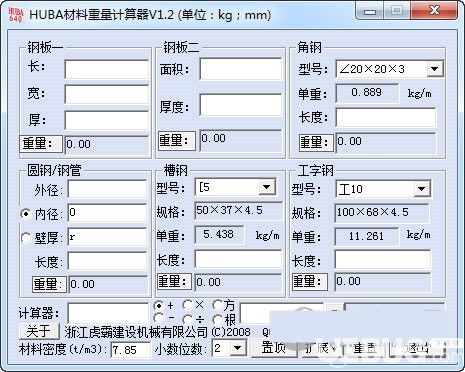Viewport: 465px width, 372px height.
Task: Focus the 钢板一 宽 input field
Action: pos(107,94)
